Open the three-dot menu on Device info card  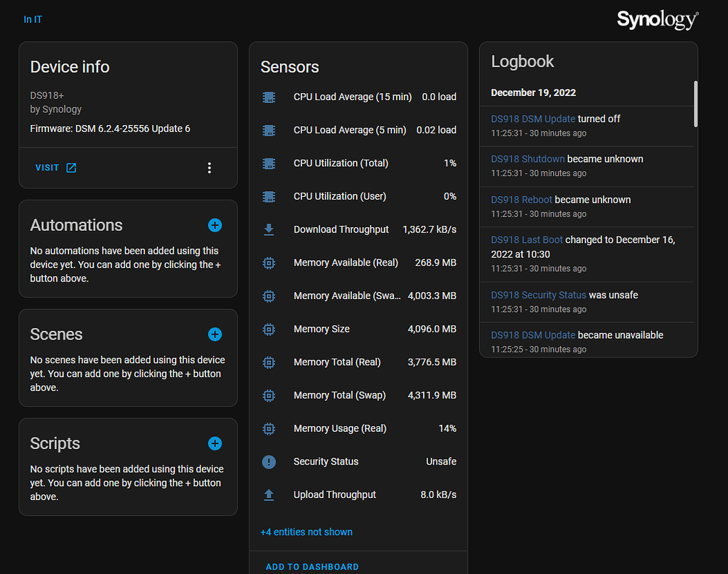pos(210,168)
